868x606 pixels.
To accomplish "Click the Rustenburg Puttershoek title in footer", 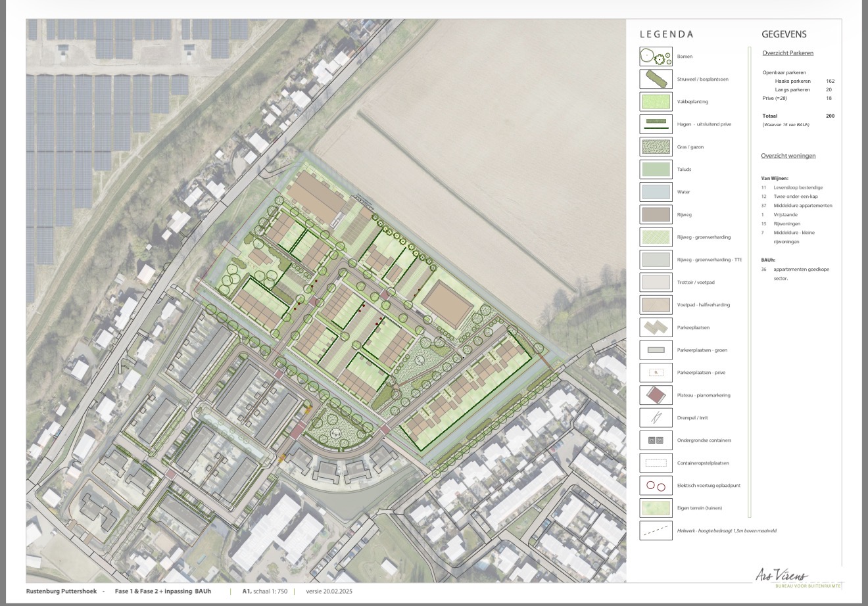I will pyautogui.click(x=61, y=592).
